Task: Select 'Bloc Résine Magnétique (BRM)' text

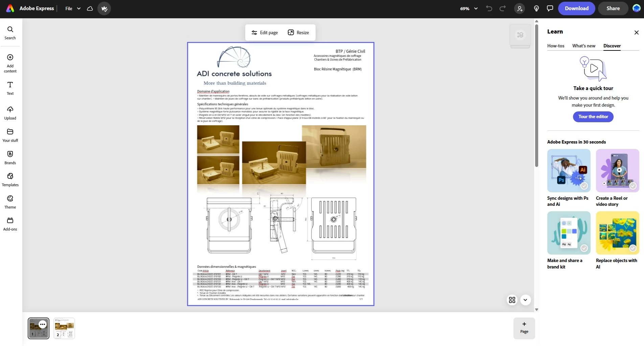Action: 338,69
